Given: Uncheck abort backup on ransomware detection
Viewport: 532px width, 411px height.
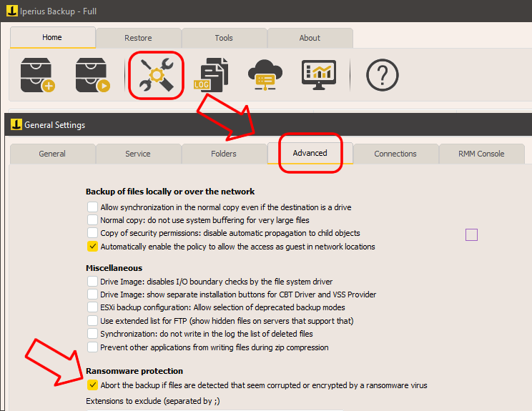Looking at the screenshot, I should pos(92,385).
